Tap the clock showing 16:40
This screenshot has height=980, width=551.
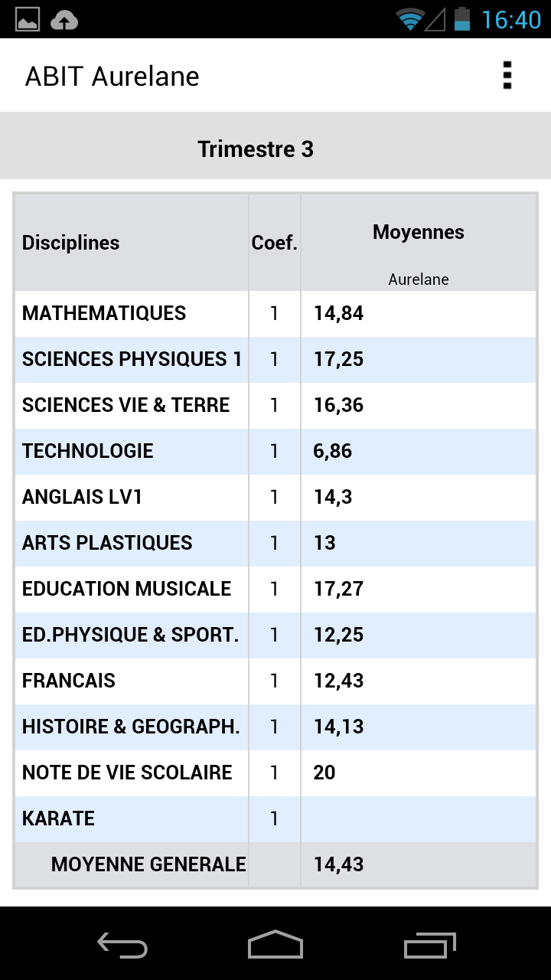pos(510,20)
